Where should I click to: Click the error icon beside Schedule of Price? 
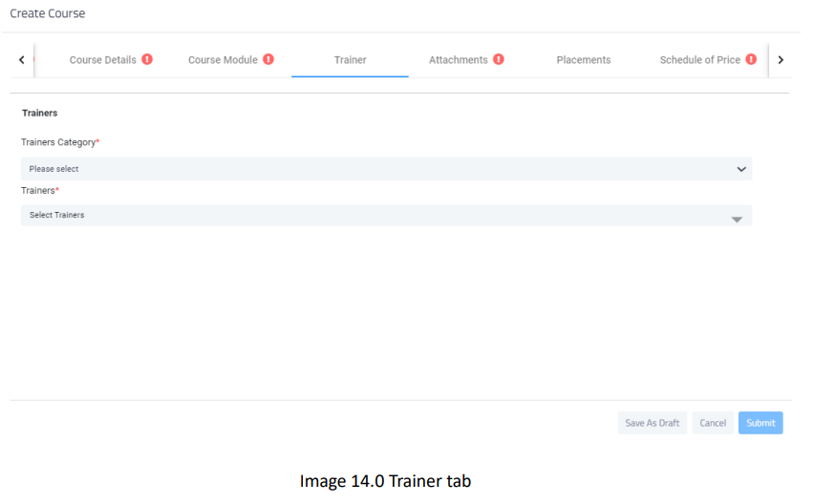[751, 59]
